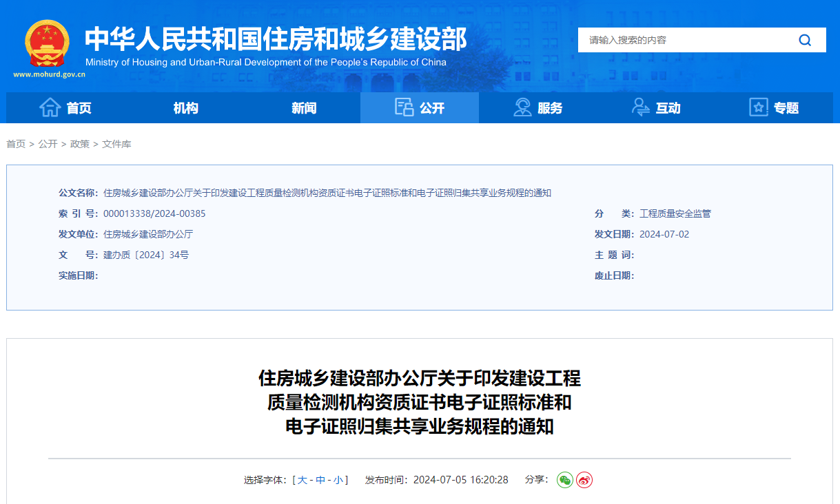Click the 文件库 breadcrumb link

(x=116, y=144)
